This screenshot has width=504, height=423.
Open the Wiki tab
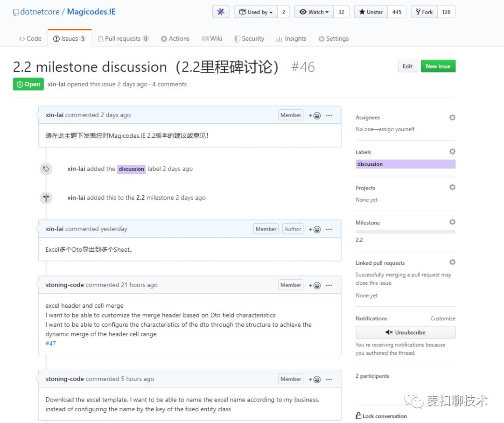(212, 39)
